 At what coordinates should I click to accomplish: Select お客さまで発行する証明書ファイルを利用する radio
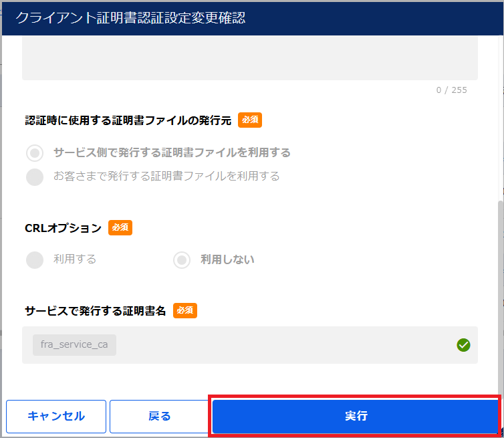35,177
